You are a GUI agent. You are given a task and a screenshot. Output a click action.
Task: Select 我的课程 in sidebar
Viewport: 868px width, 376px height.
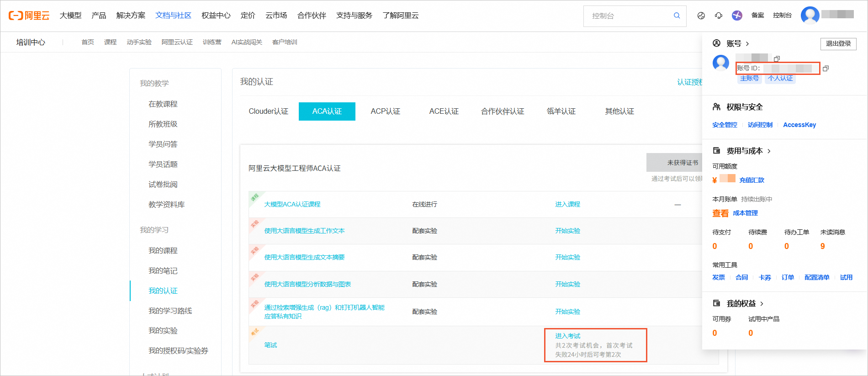point(163,250)
